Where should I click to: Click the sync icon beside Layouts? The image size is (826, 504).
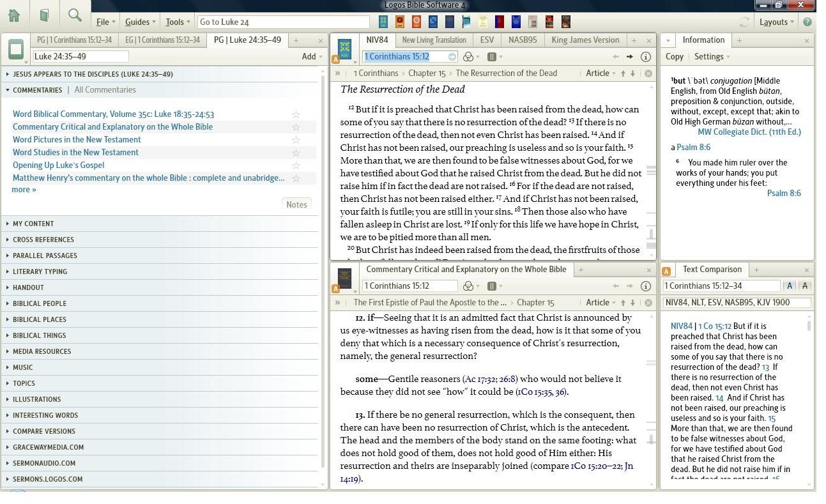pyautogui.click(x=744, y=22)
